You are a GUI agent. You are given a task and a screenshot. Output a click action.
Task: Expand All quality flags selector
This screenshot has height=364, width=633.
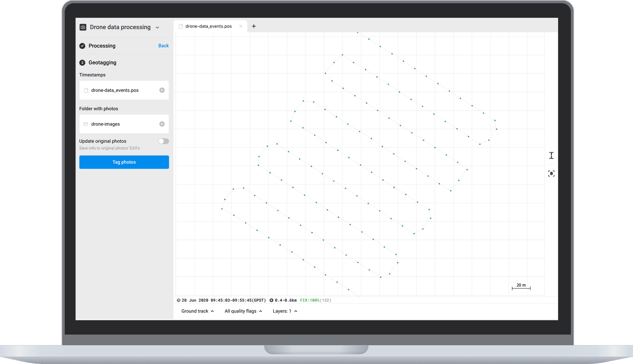(243, 311)
